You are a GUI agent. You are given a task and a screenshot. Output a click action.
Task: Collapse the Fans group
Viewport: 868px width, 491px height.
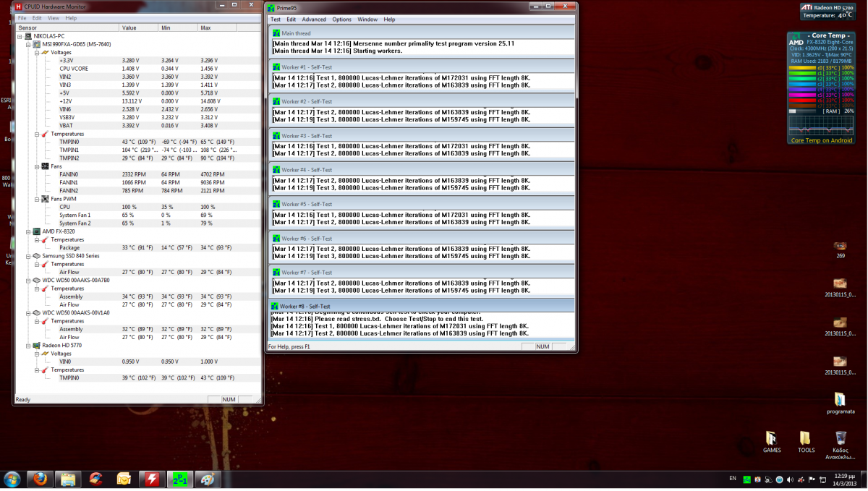pos(37,166)
